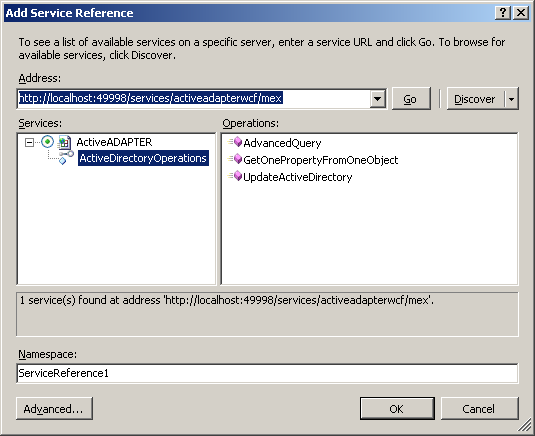
Task: Click the AdvancedQuery operation cube icon
Action: [x=235, y=142]
